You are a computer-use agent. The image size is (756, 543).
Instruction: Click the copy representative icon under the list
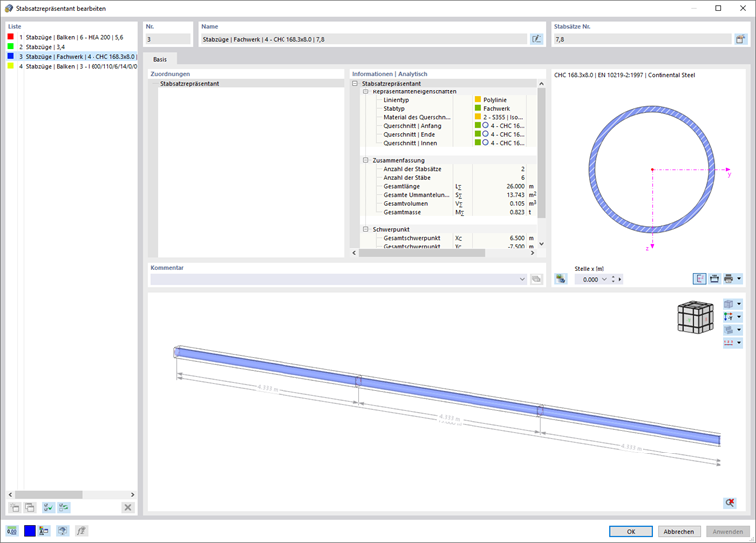(x=30, y=507)
